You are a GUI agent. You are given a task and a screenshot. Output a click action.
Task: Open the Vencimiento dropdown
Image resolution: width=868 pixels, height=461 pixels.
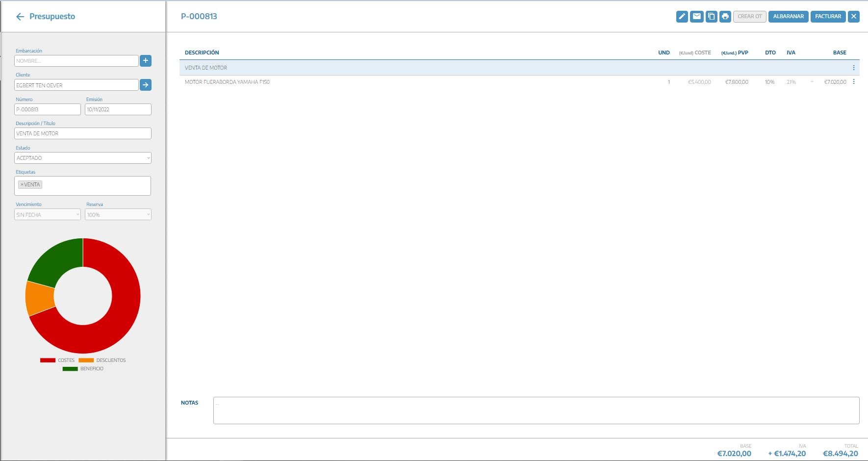click(x=47, y=215)
